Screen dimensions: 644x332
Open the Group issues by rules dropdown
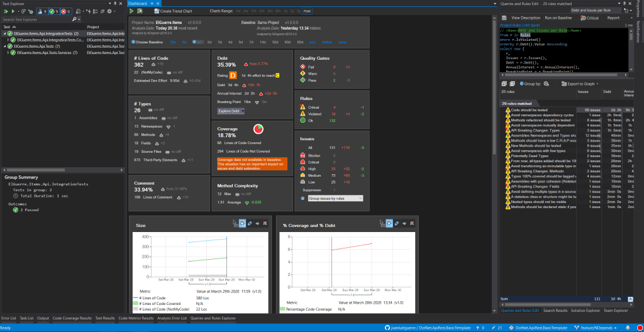[335, 198]
